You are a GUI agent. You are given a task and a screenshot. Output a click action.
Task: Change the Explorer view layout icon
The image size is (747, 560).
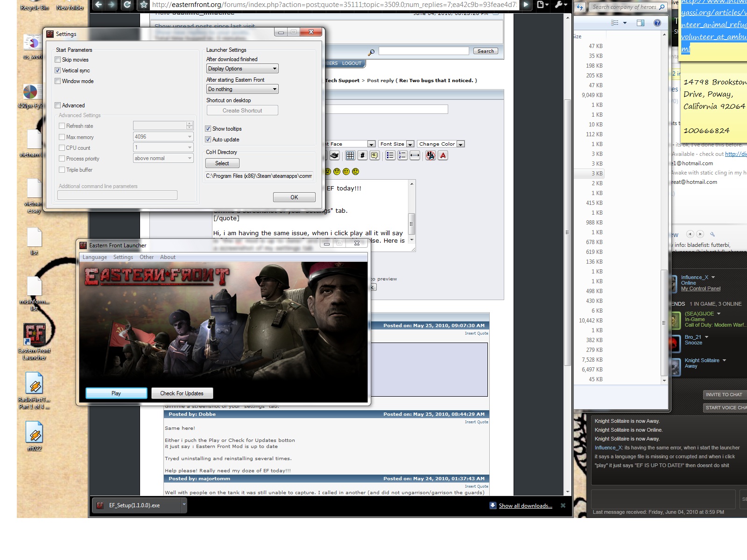point(615,23)
